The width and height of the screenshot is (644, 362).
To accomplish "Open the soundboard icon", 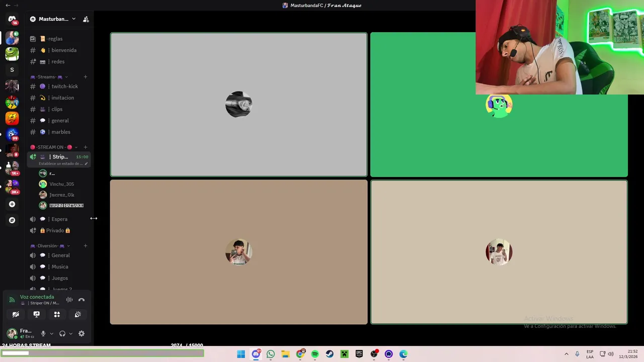I will click(77, 314).
